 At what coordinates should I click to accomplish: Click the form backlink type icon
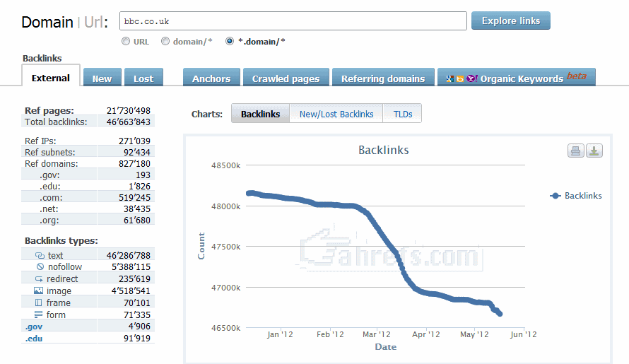(x=39, y=315)
